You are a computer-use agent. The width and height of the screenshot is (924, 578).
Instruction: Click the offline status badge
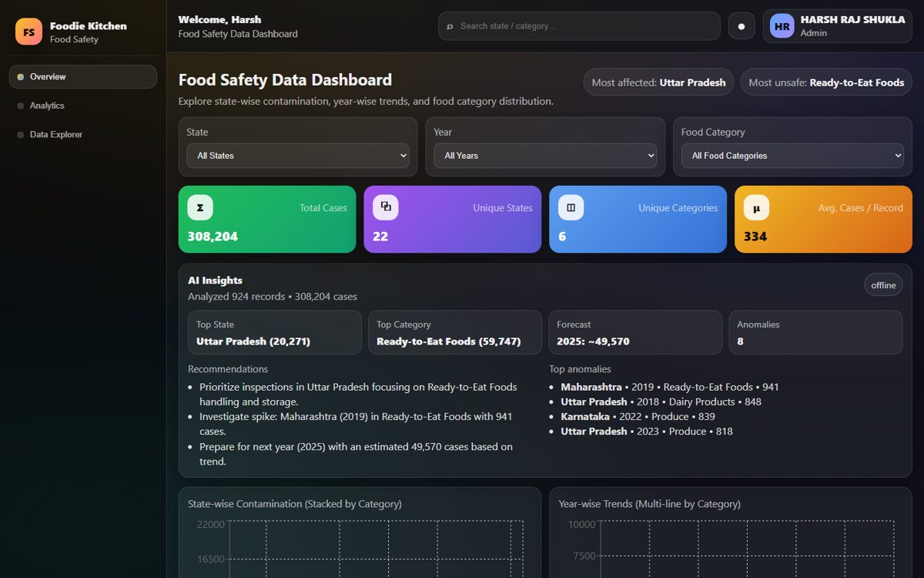[883, 285]
